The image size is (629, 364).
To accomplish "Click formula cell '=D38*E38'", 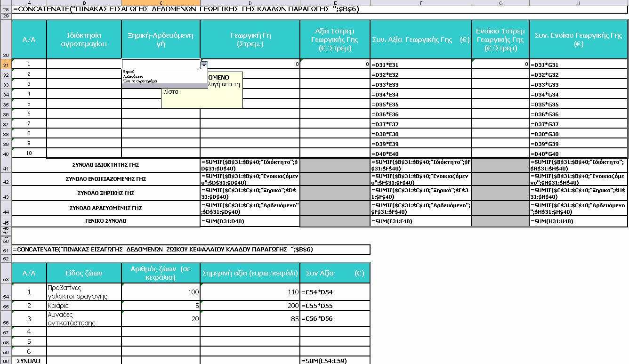I will point(421,134).
